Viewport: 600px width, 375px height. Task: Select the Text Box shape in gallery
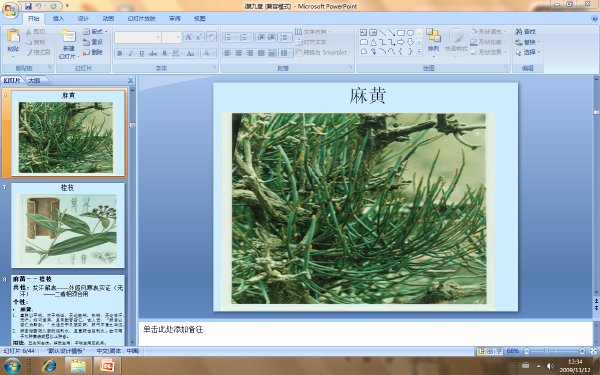tap(364, 33)
